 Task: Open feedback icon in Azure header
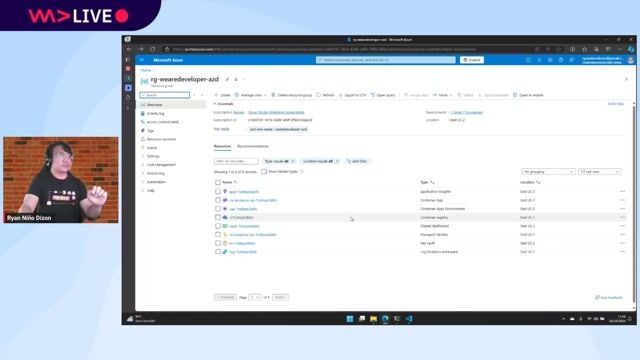[572, 60]
